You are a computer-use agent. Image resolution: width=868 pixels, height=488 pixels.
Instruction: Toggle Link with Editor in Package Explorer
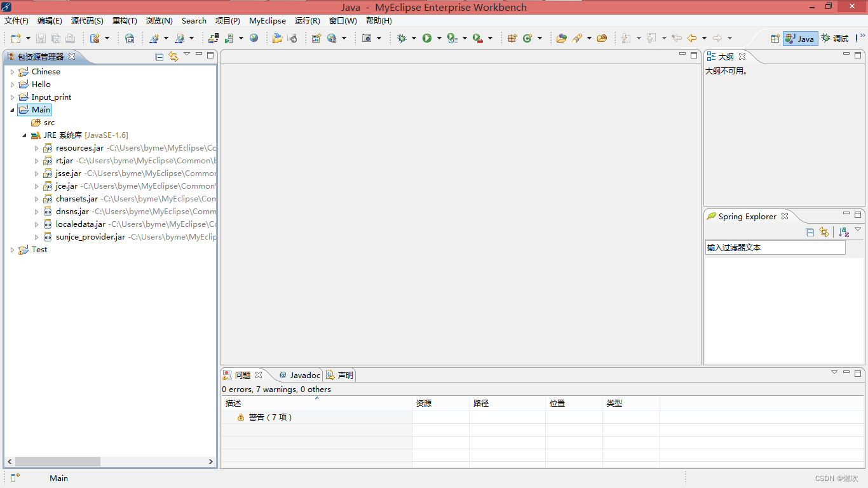click(173, 57)
